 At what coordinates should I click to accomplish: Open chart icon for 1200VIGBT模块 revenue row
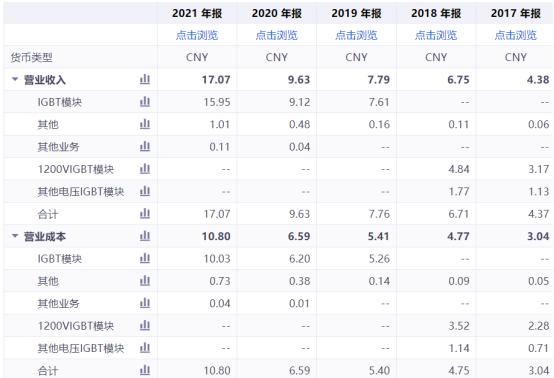click(145, 169)
